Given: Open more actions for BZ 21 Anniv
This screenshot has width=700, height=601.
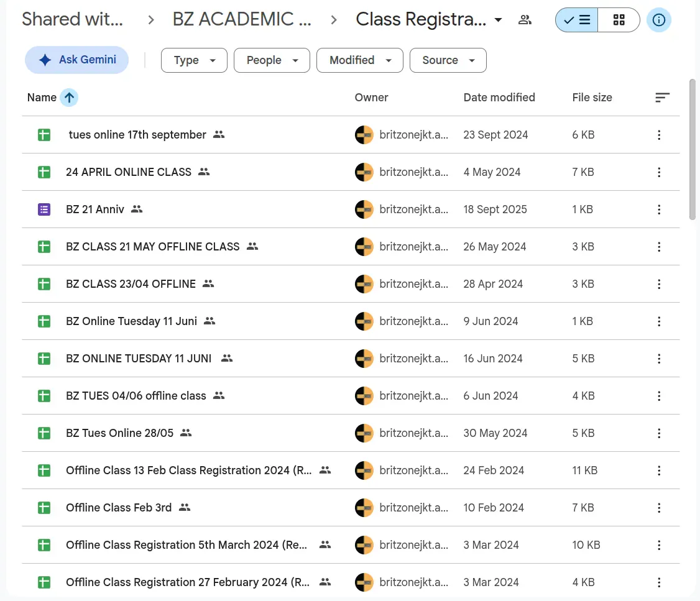Looking at the screenshot, I should pos(659,209).
